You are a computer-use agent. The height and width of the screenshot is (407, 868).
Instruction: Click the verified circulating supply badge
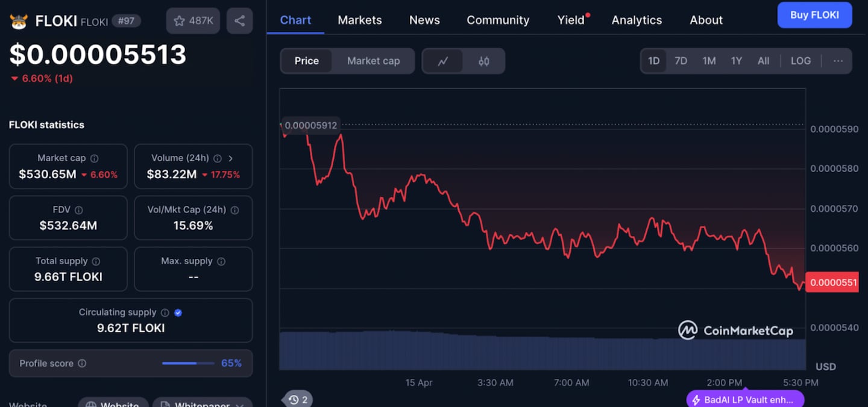(x=178, y=312)
